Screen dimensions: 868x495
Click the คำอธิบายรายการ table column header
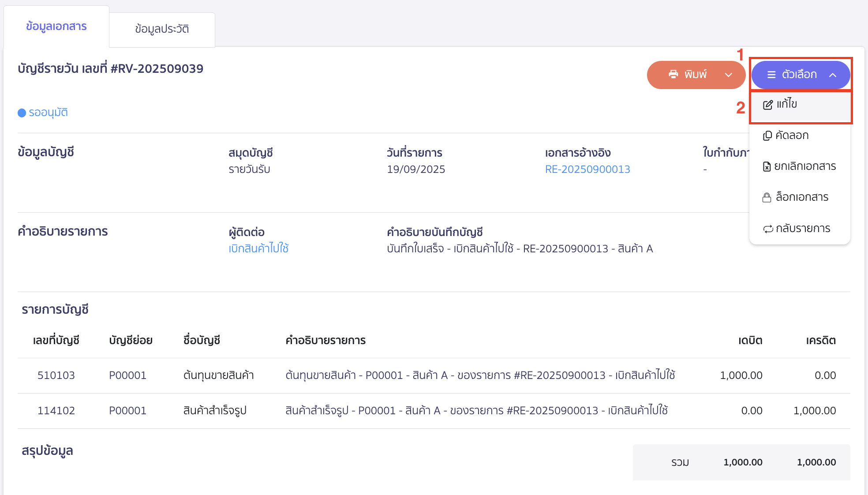tap(325, 341)
